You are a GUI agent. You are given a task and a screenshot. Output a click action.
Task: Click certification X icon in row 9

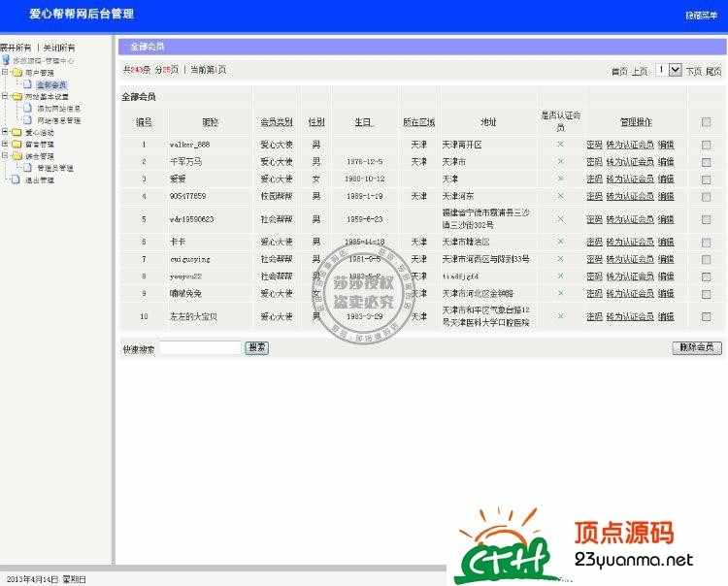click(x=560, y=293)
